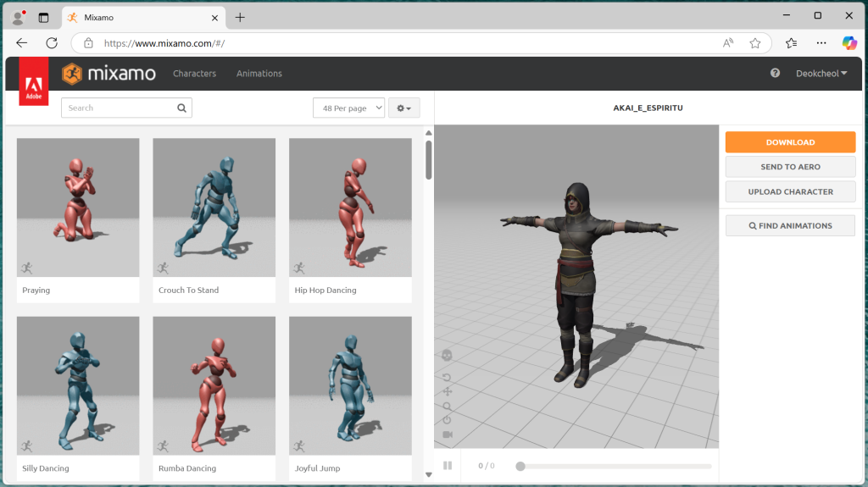The height and width of the screenshot is (487, 868).
Task: Click the search magnifier icon
Action: (181, 108)
